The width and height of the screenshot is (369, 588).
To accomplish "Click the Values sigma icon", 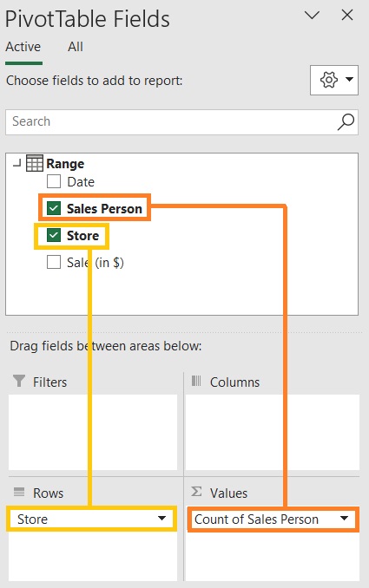I will point(196,491).
